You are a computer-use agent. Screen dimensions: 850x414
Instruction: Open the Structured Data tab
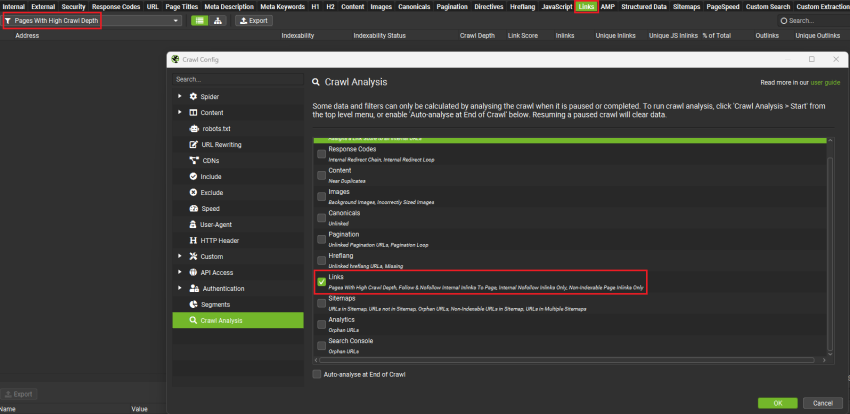pyautogui.click(x=643, y=7)
